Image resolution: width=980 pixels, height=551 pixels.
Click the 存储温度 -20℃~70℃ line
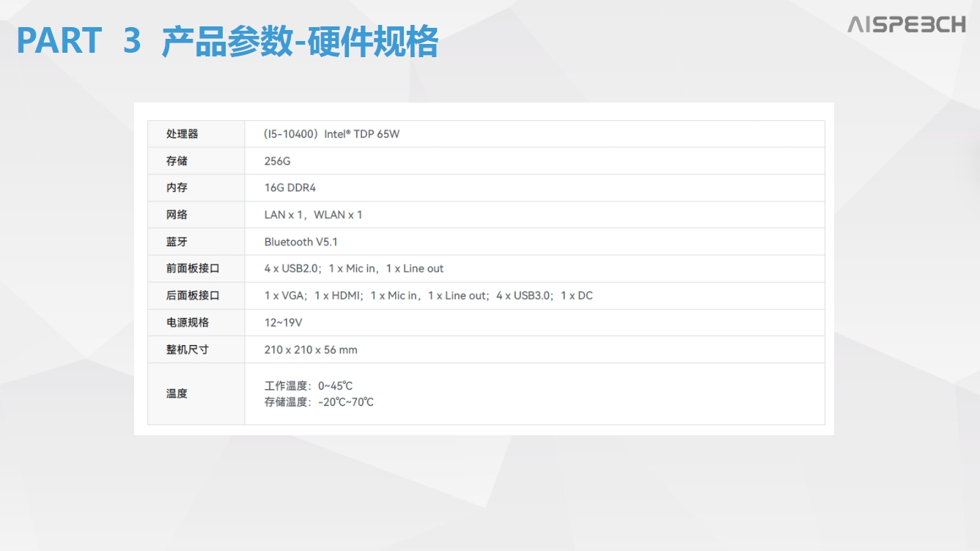click(319, 402)
